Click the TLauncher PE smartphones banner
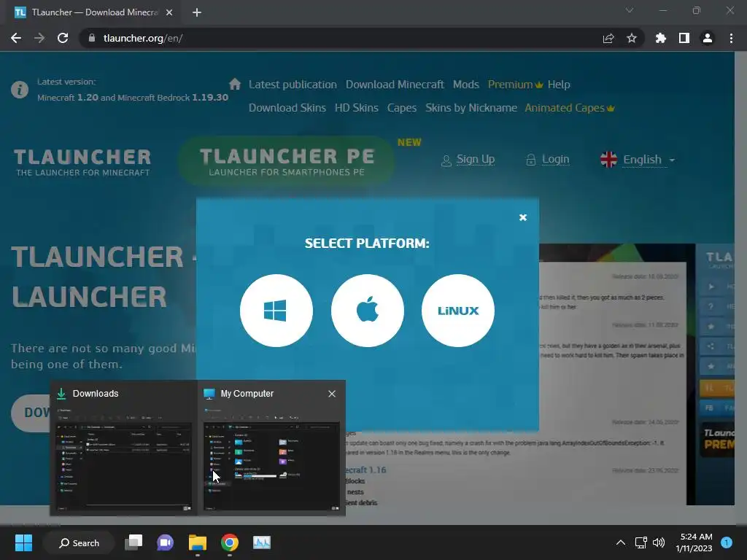This screenshot has height=560, width=747. coord(287,161)
